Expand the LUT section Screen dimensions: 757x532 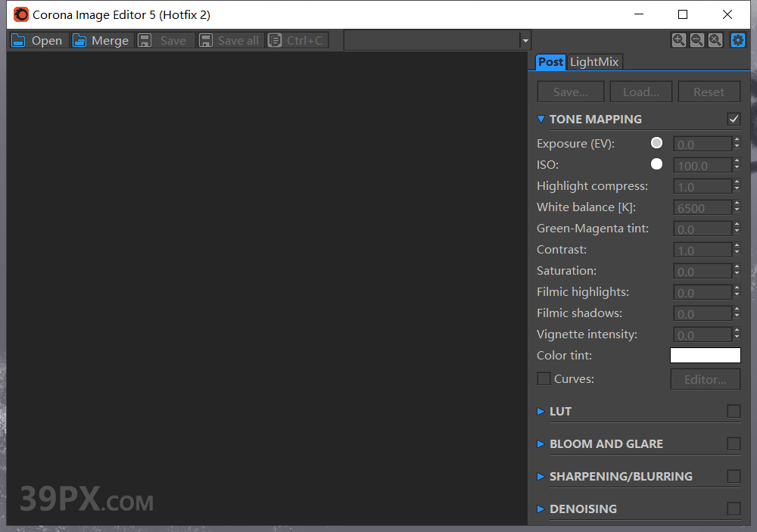coord(540,411)
